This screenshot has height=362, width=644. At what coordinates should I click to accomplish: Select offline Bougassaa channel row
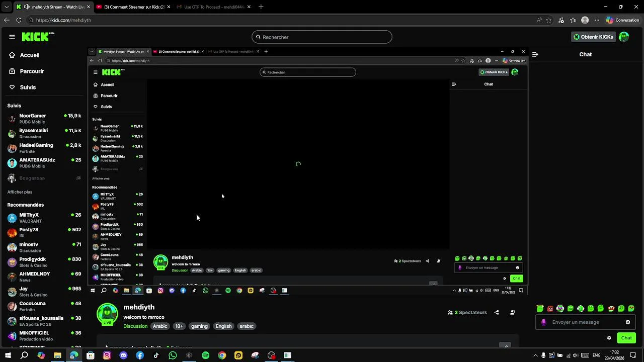click(44, 178)
